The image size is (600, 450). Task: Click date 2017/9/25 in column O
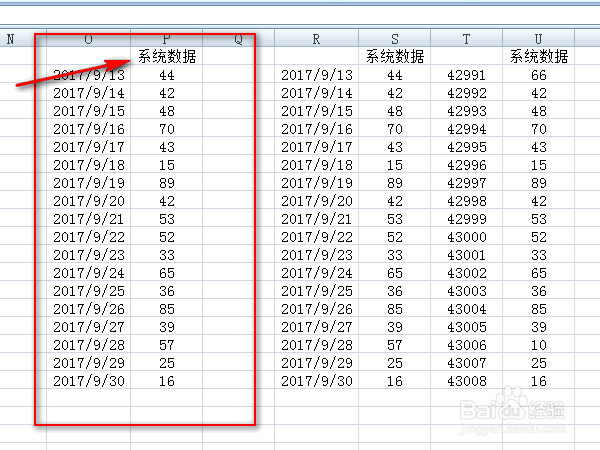click(89, 291)
